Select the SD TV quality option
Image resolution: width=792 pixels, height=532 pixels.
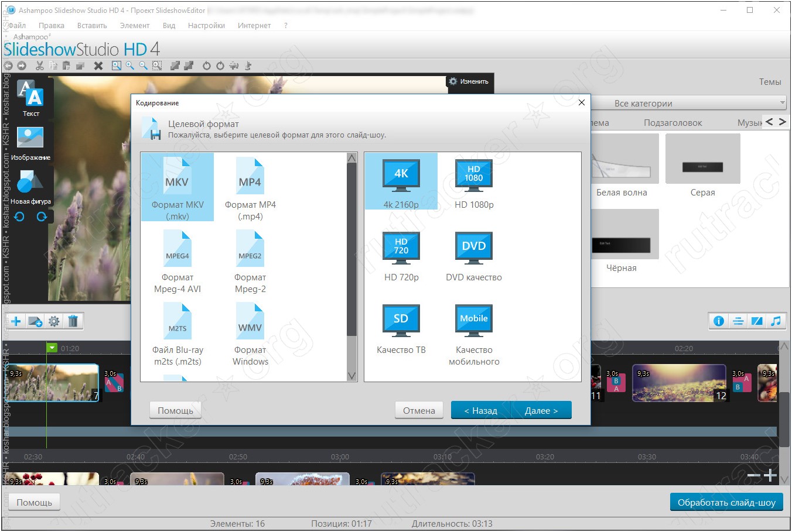(401, 328)
